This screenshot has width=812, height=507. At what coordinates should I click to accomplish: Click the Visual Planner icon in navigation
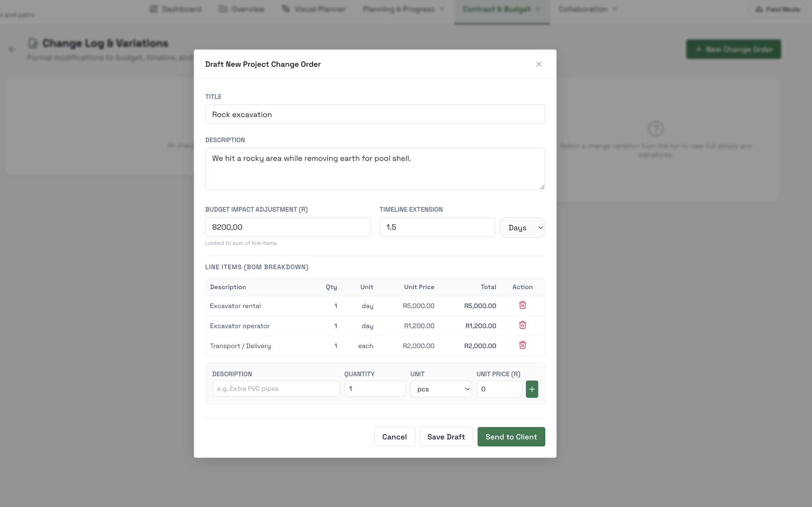(x=286, y=9)
